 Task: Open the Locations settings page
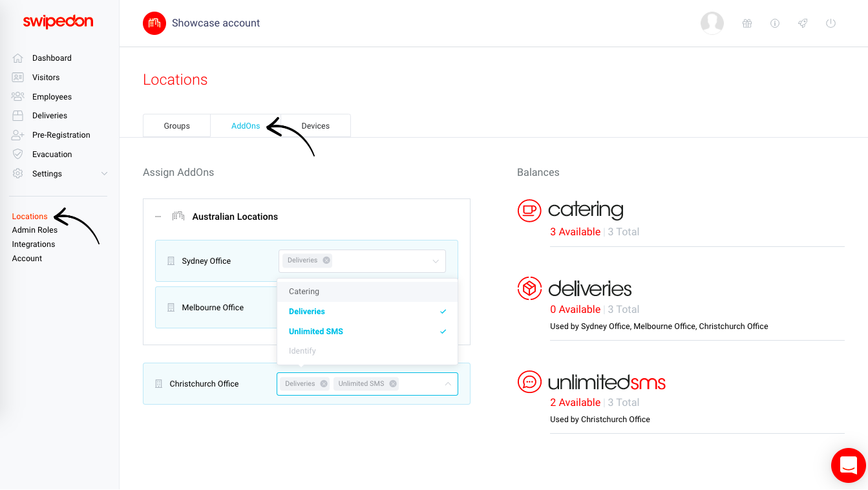[30, 217]
